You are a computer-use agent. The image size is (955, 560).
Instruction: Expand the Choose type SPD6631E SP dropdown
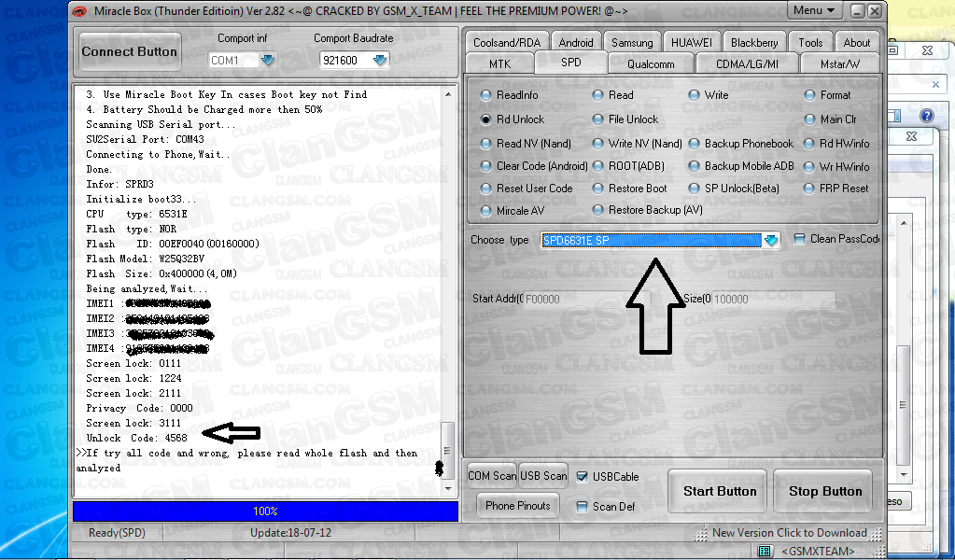[x=771, y=241]
